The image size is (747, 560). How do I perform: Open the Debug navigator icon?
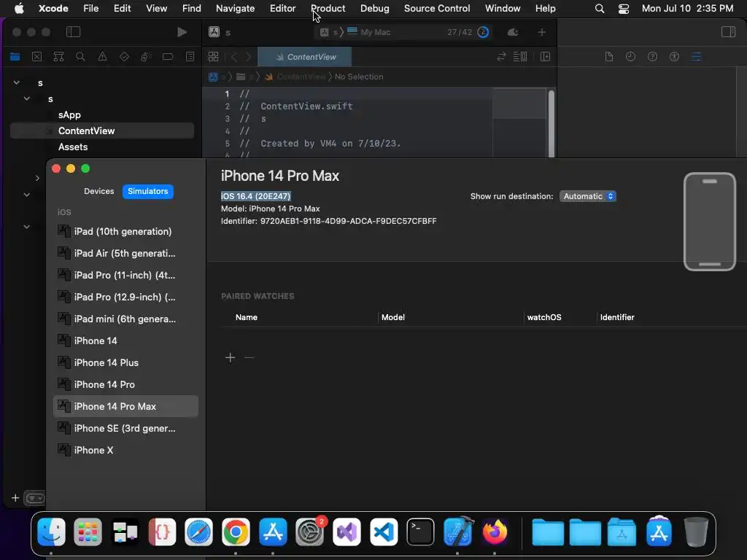click(x=146, y=57)
